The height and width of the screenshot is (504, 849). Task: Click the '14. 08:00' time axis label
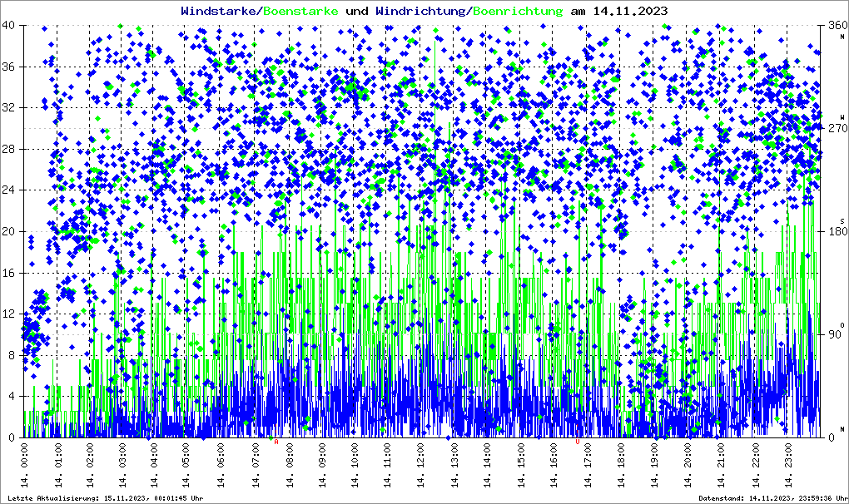pyautogui.click(x=289, y=466)
